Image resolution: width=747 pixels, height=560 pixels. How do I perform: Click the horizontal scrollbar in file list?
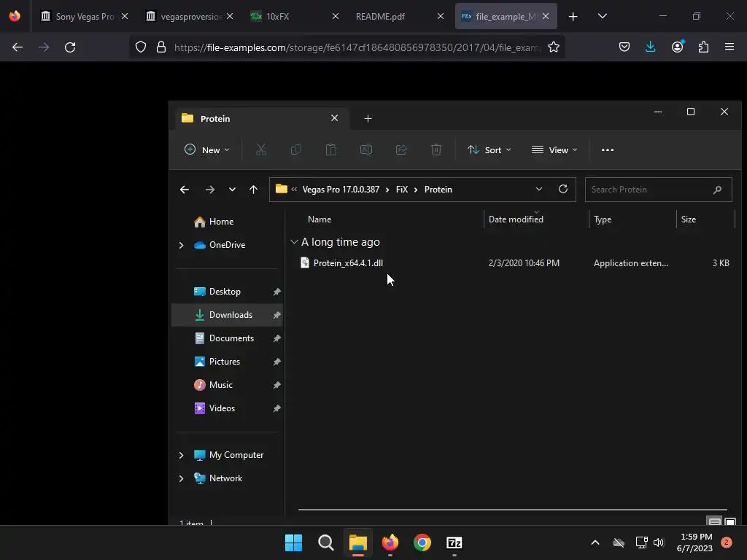pos(513,510)
